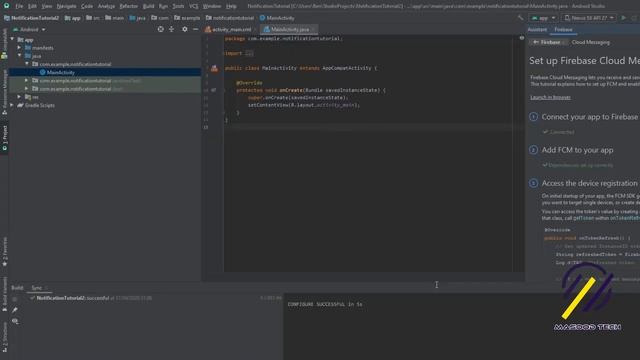640x360 pixels.
Task: Open the Structure sidebar tab
Action: tap(4, 337)
